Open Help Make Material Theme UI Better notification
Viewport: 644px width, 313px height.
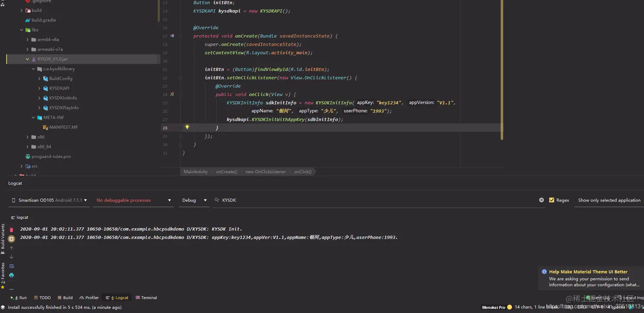[591, 278]
